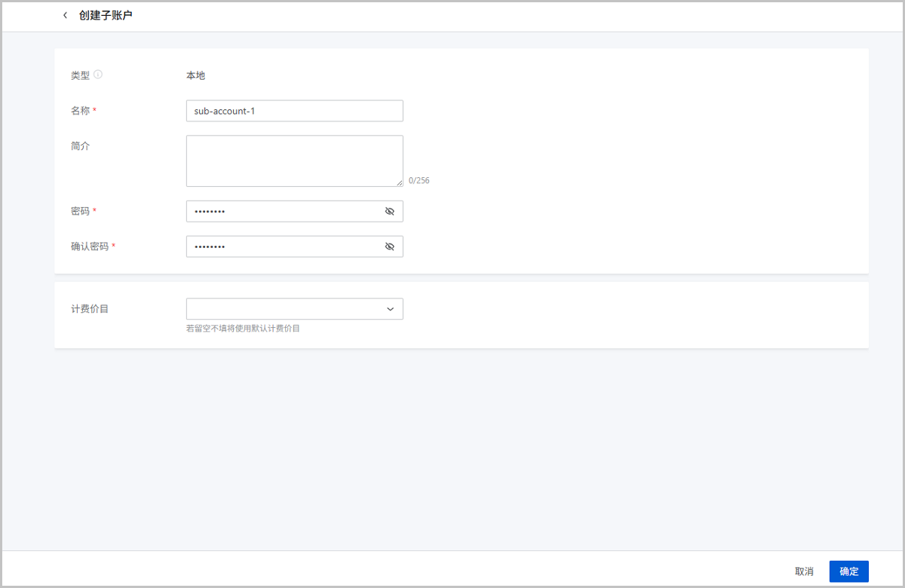Click into the 确认密码 input field

tap(283, 247)
